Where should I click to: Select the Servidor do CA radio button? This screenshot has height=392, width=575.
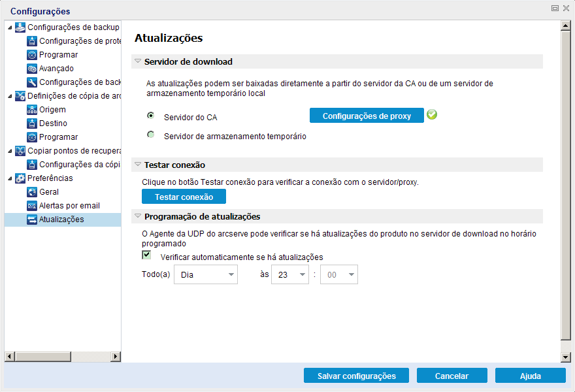[151, 116]
